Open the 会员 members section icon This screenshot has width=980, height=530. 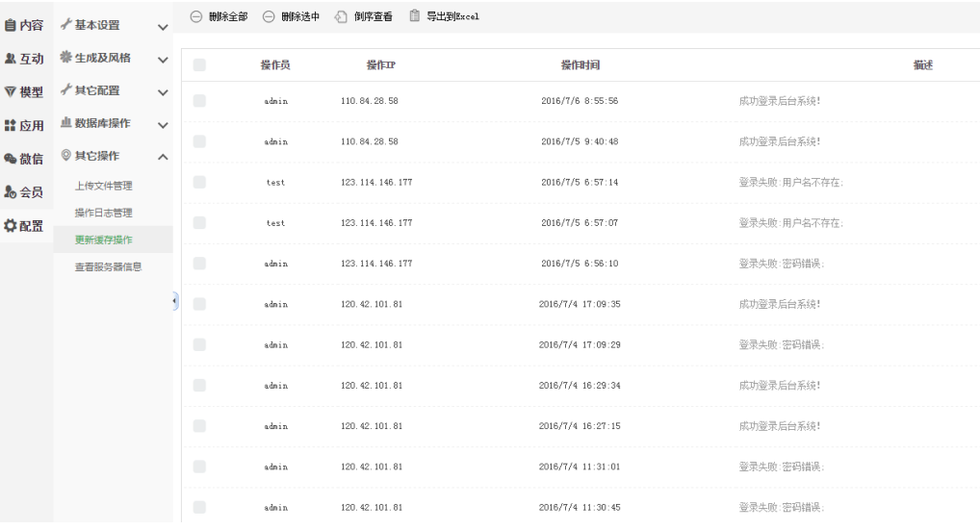[10, 192]
